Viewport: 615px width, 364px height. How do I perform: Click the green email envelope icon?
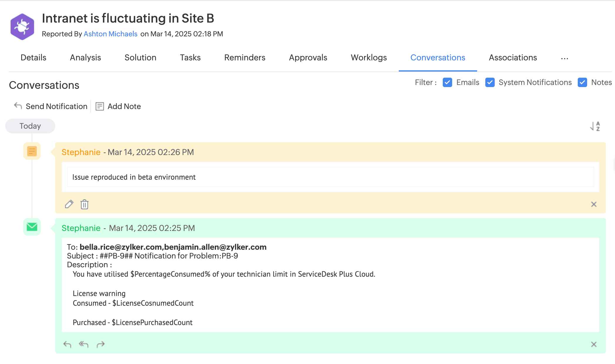pyautogui.click(x=32, y=227)
